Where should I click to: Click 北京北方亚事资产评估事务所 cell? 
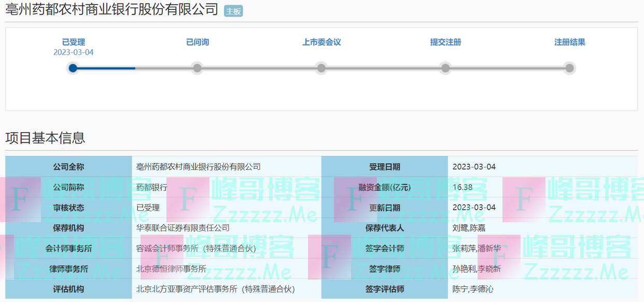227,289
